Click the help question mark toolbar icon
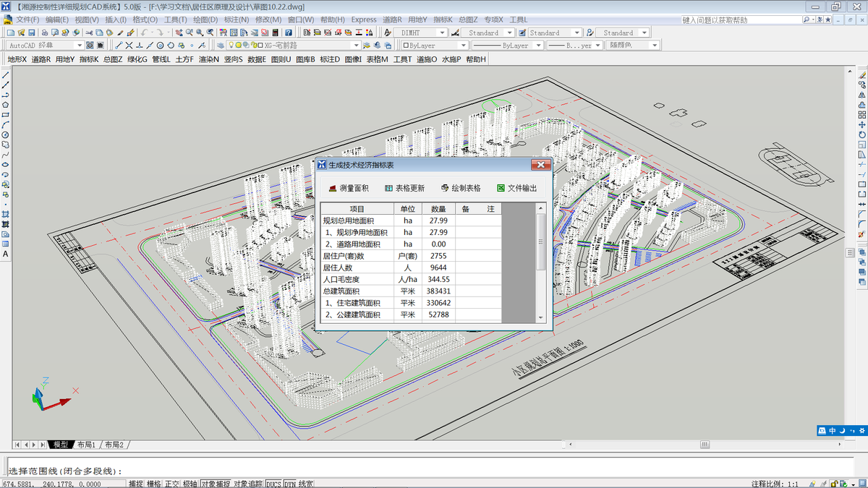The width and height of the screenshot is (868, 488). click(x=289, y=33)
